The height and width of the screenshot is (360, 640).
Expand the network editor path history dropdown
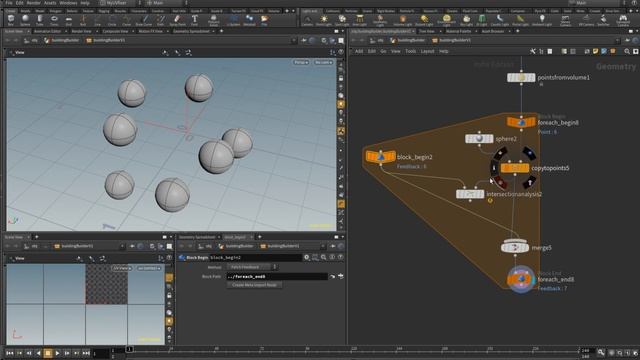coord(617,40)
